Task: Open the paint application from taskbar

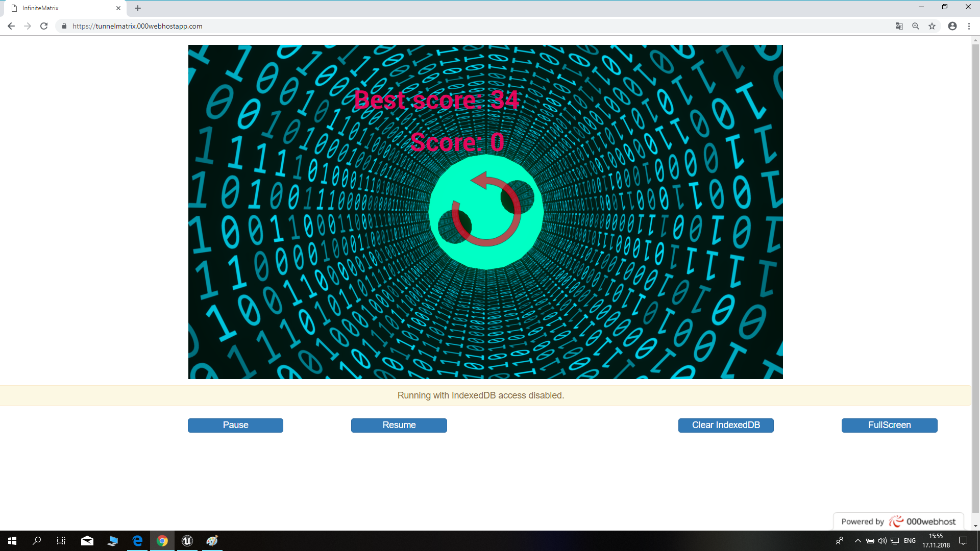Action: 212,541
